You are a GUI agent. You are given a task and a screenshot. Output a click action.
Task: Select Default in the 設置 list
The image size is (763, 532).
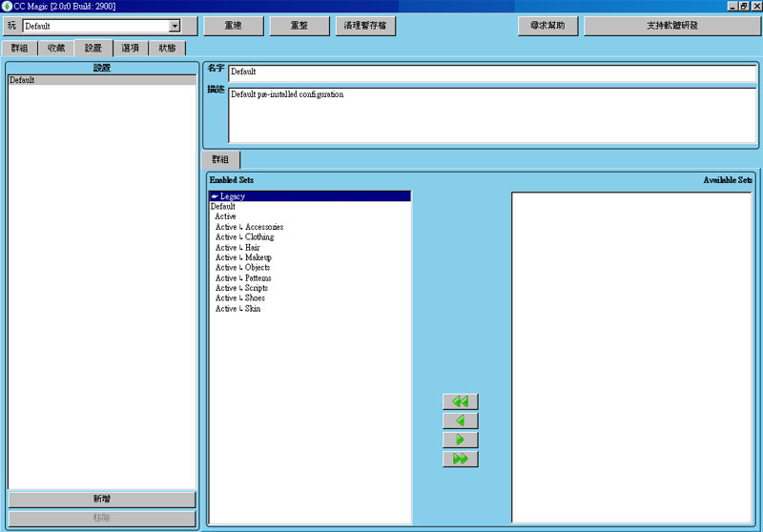[102, 80]
